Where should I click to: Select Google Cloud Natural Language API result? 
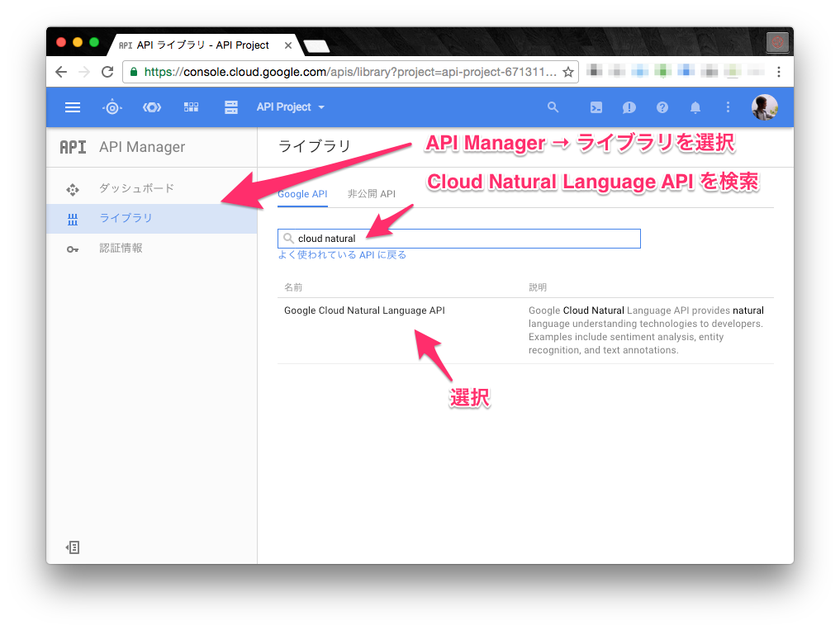point(364,310)
